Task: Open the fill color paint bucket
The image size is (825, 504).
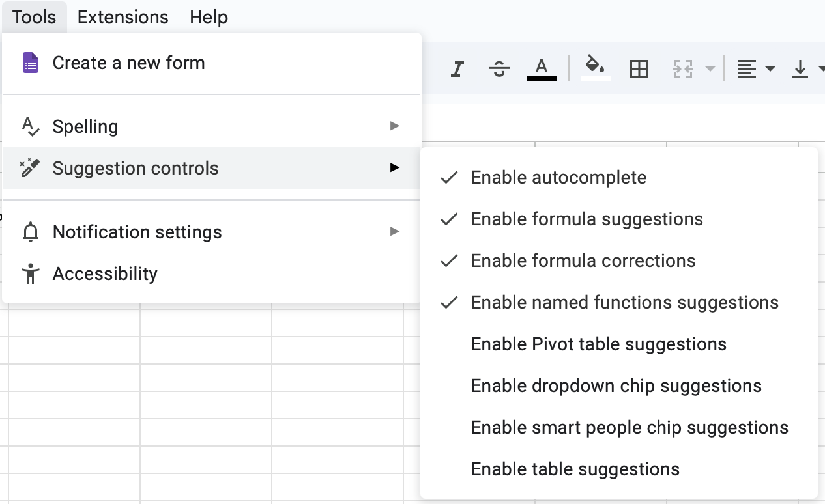Action: tap(596, 67)
